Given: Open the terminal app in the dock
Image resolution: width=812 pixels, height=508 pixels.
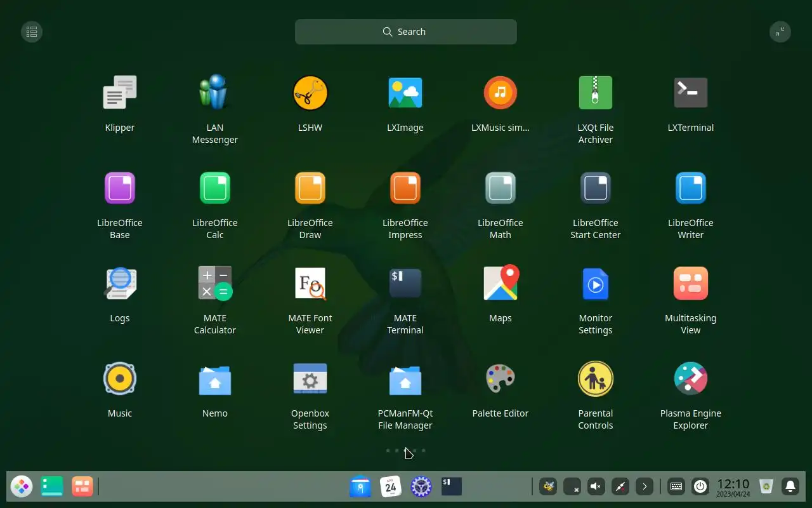Looking at the screenshot, I should [x=452, y=487].
